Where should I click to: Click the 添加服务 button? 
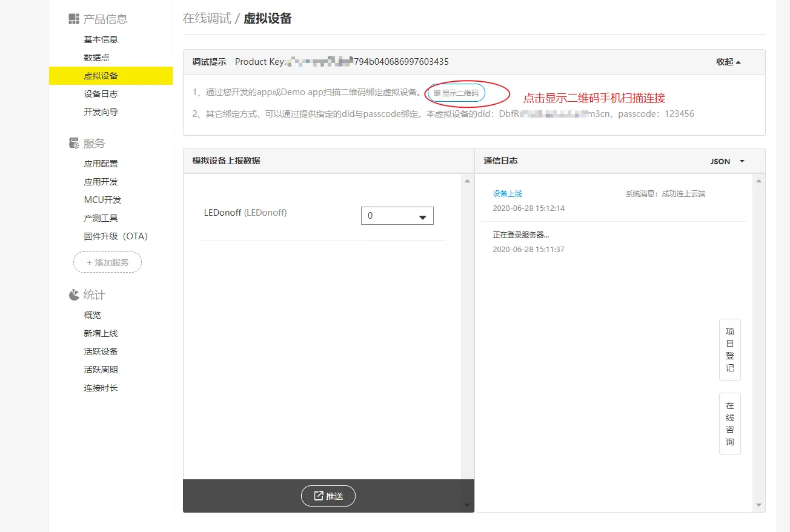pos(107,262)
